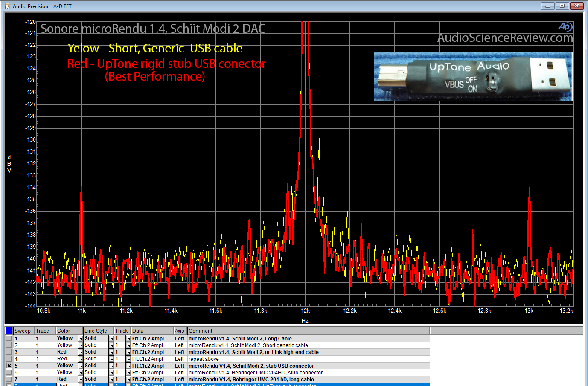Click the Hz label under the x-axis
The width and height of the screenshot is (588, 386).
pos(305,321)
